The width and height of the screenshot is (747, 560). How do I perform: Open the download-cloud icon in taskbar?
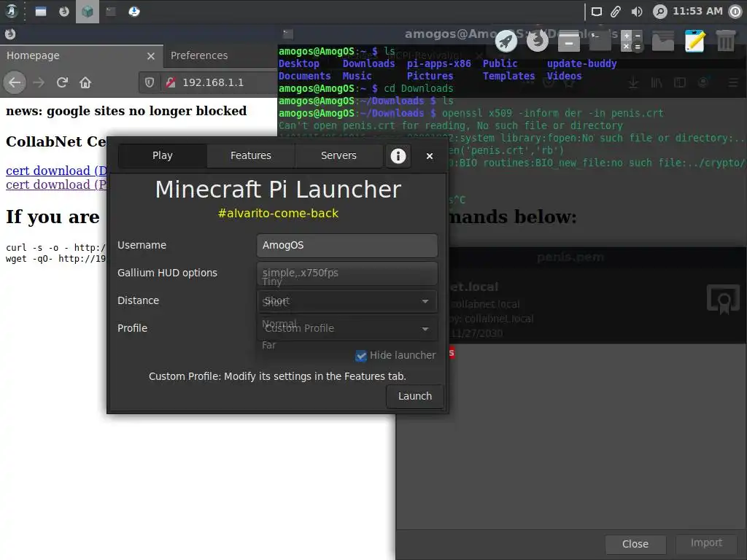(x=134, y=12)
